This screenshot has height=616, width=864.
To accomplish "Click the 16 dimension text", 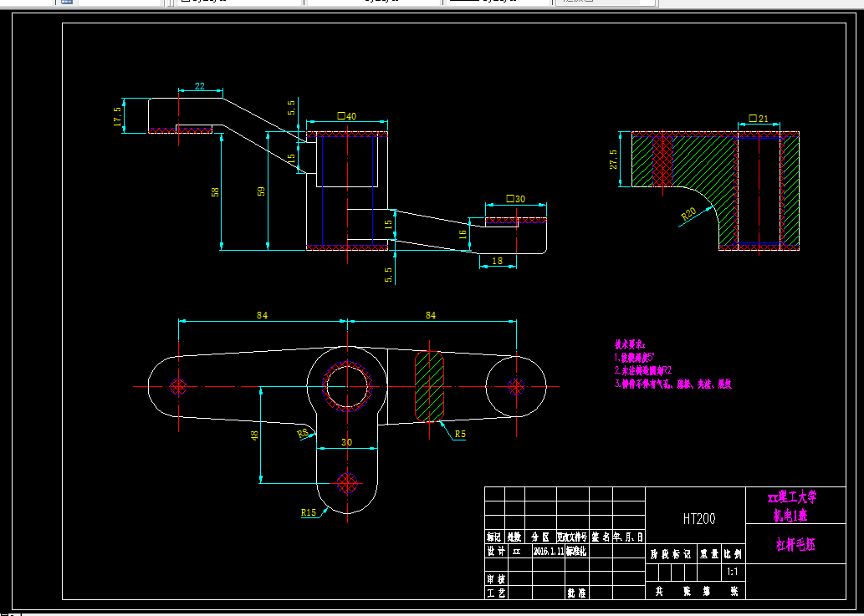I will click(463, 233).
